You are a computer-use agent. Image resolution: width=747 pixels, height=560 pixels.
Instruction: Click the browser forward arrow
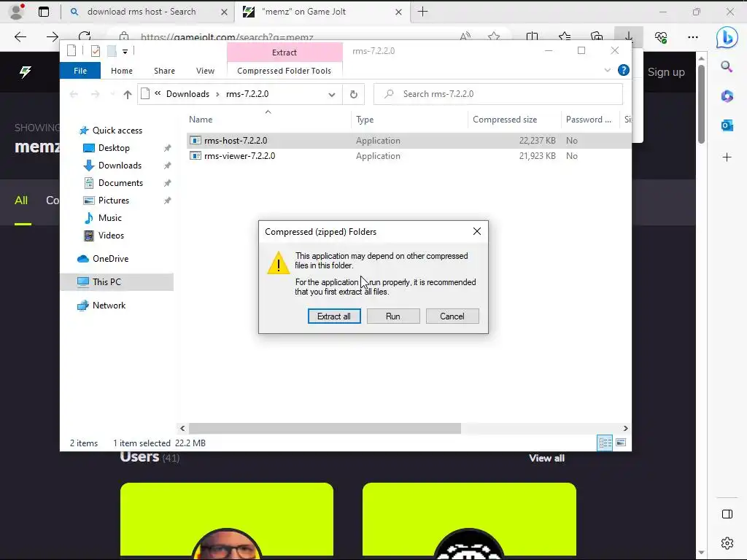coord(53,36)
